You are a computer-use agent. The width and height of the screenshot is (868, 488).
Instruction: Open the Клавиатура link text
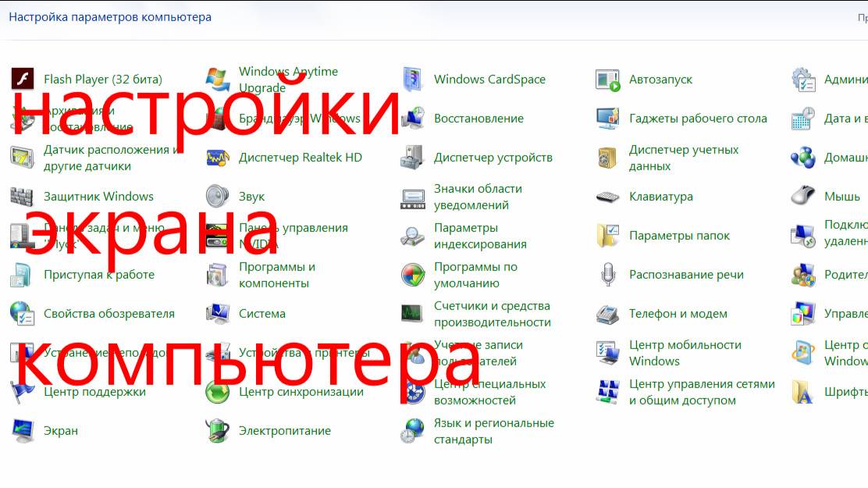pyautogui.click(x=661, y=197)
